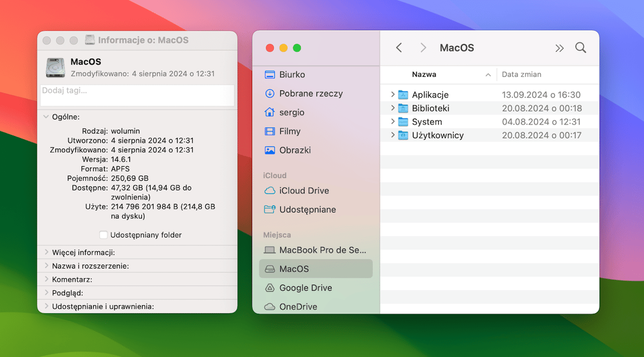Screen dimensions: 644x357
Task: Click the Biblioteki folder icon
Action: (403, 108)
